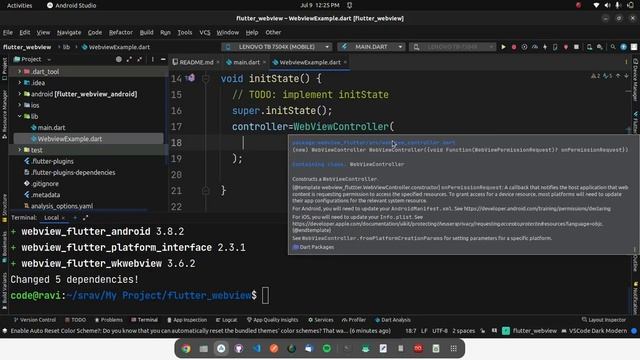Screen dimensions: 640x360
Task: Open the Problems tool window
Action: [109, 320]
